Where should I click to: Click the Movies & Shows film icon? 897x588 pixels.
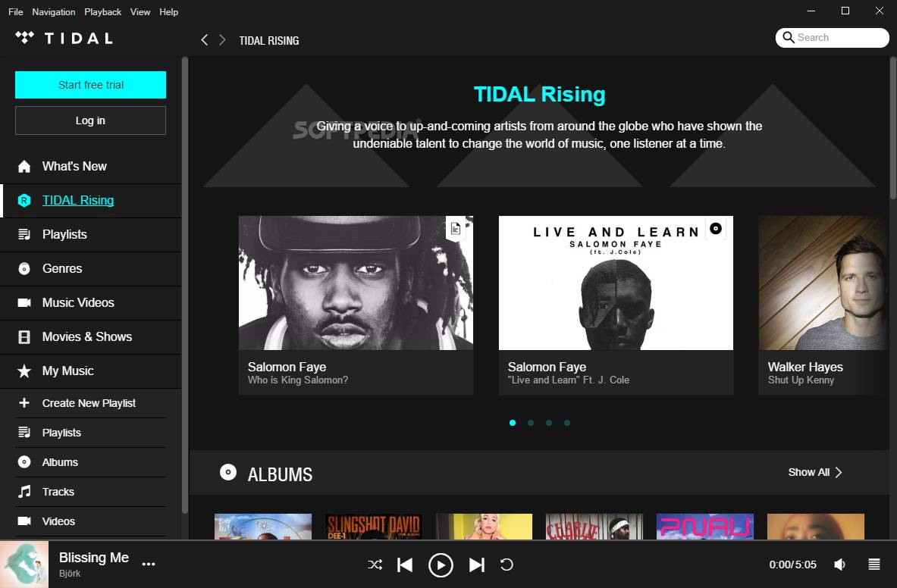24,337
